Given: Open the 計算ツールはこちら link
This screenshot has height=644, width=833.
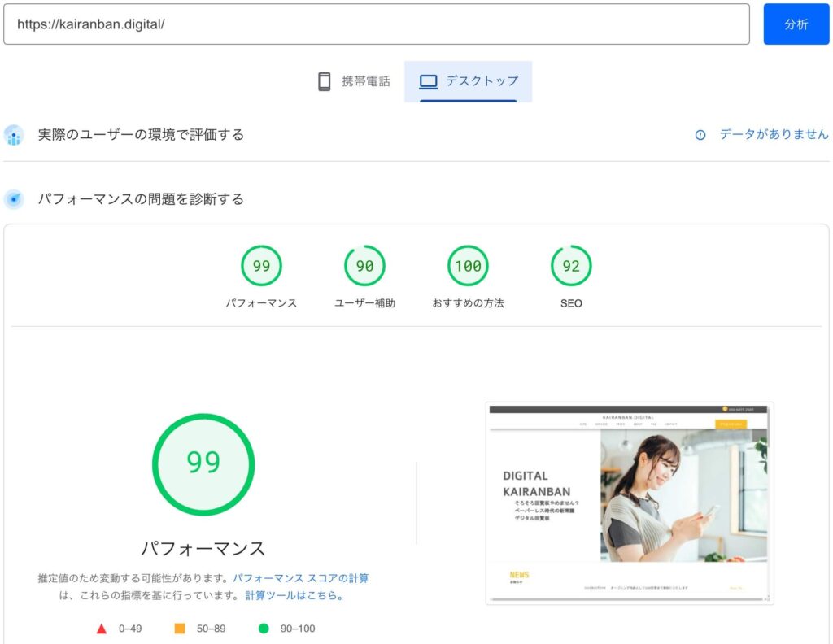Looking at the screenshot, I should click(x=294, y=595).
